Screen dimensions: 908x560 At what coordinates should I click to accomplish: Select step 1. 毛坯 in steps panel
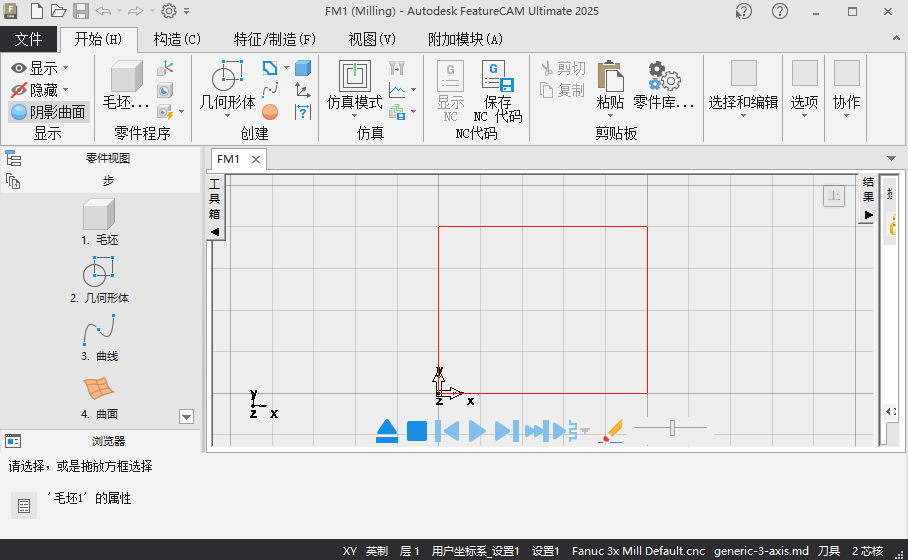(x=99, y=222)
